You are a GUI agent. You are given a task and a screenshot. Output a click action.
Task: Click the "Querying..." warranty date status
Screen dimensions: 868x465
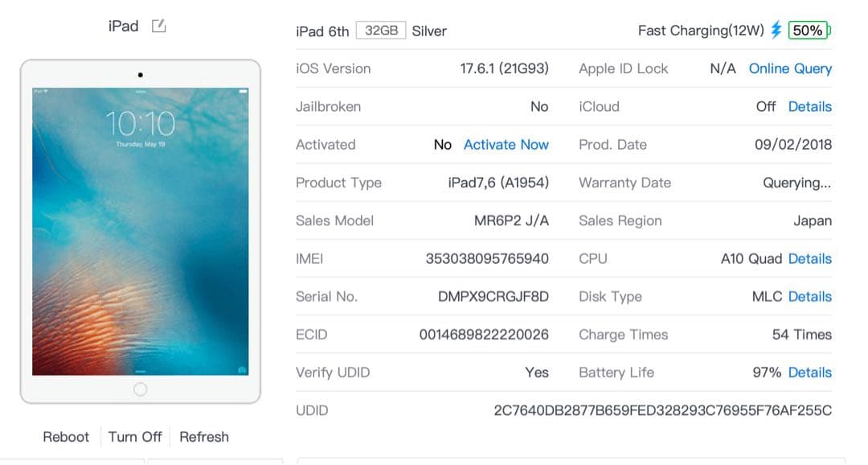coord(796,183)
